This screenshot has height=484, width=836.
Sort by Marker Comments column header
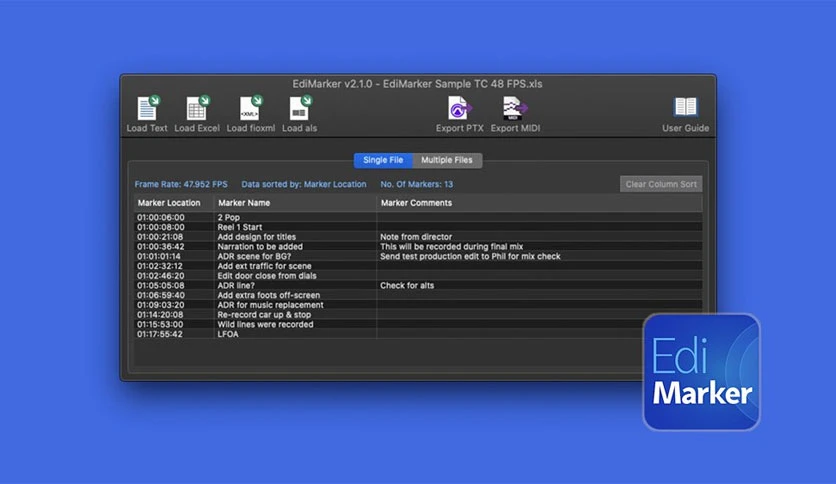[539, 203]
